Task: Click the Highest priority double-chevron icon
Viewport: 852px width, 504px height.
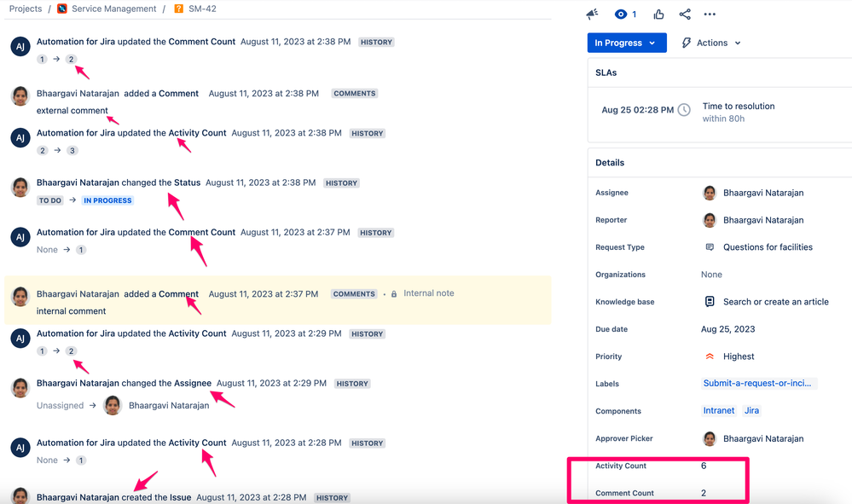Action: click(x=710, y=356)
